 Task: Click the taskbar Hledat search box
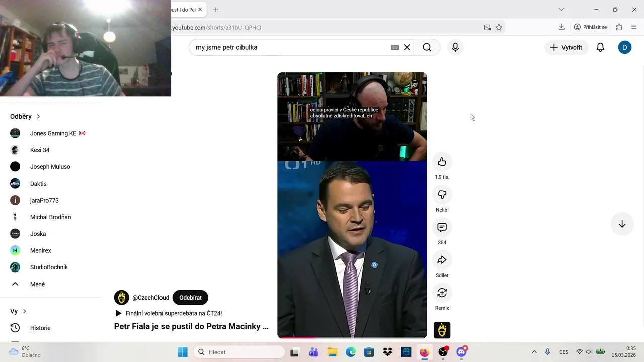pyautogui.click(x=239, y=352)
